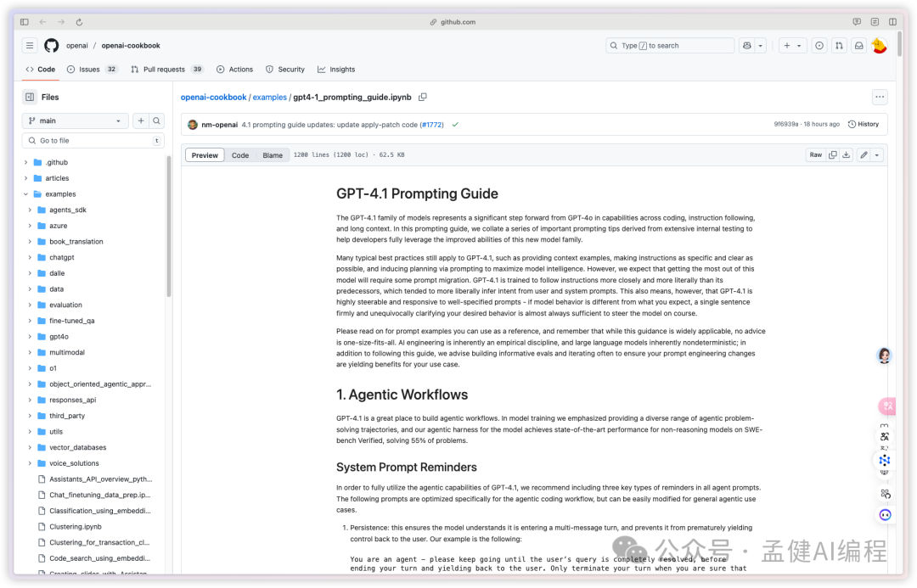Open the browser tab overview icon

click(x=892, y=22)
